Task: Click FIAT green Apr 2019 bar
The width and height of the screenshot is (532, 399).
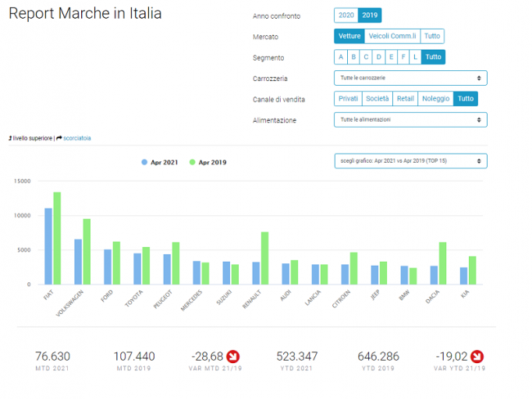Action: tap(57, 238)
